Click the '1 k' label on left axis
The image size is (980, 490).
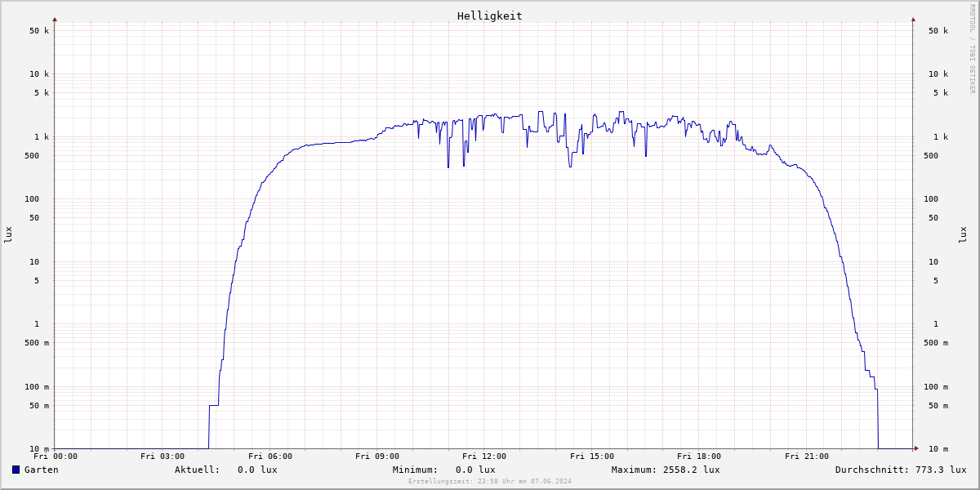point(42,137)
